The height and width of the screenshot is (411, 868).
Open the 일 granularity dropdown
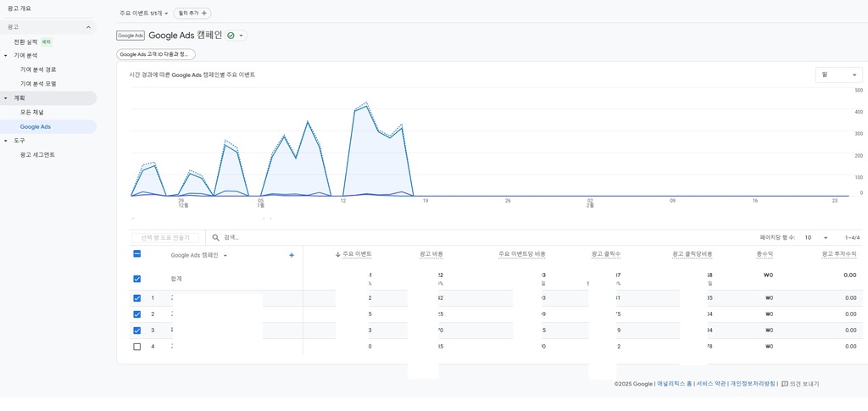(838, 75)
